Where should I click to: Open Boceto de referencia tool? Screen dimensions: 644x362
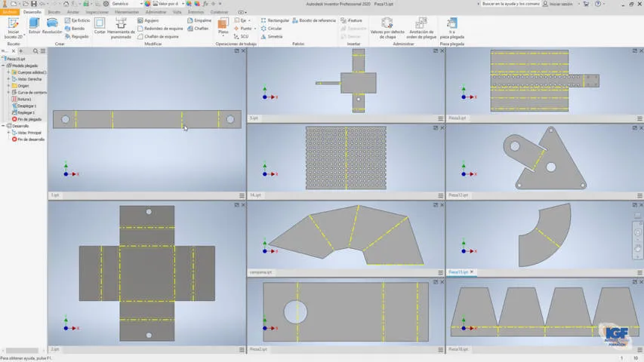coord(314,20)
